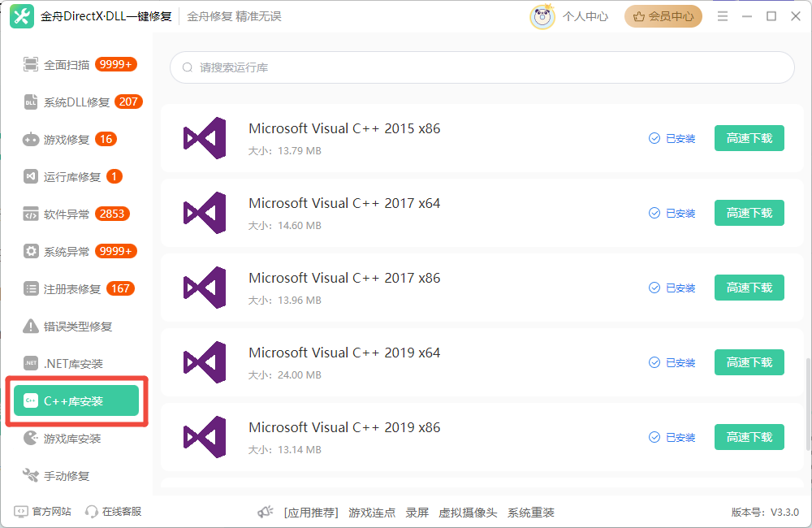The height and width of the screenshot is (528, 812).
Task: Click the system exception gear icon
Action: (31, 251)
